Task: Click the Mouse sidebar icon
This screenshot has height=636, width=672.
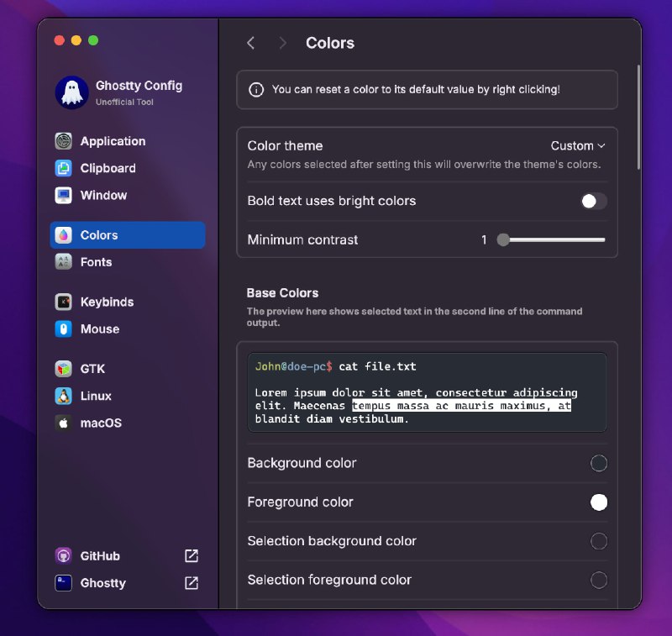Action: pos(64,329)
